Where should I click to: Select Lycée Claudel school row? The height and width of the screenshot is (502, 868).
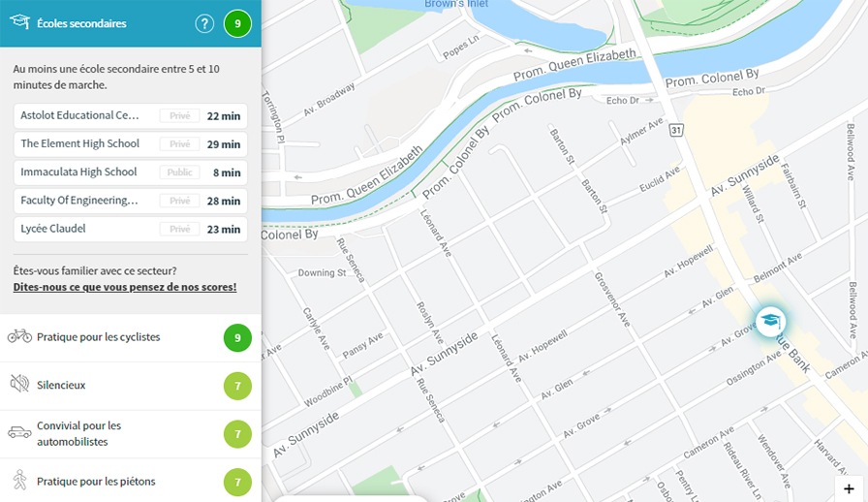click(131, 229)
